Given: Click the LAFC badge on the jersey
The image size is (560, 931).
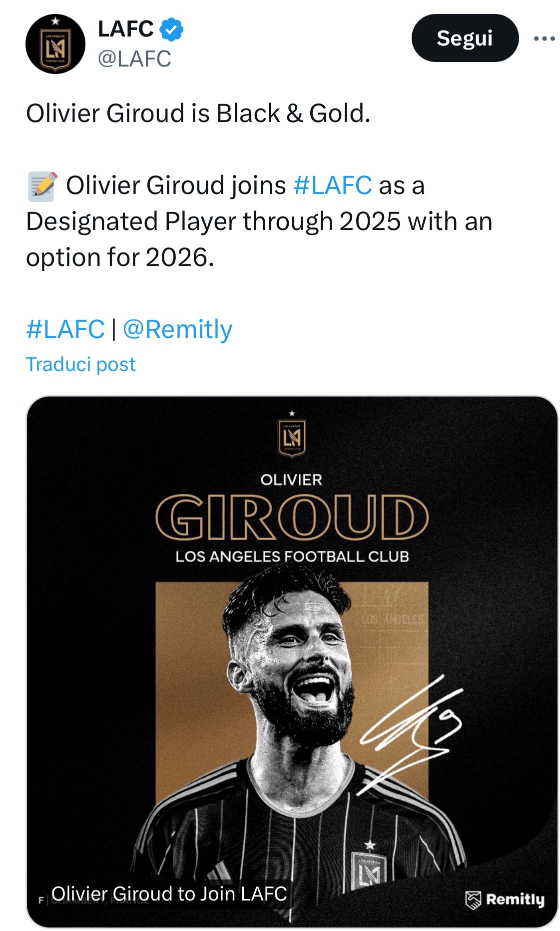Looking at the screenshot, I should pyautogui.click(x=369, y=870).
